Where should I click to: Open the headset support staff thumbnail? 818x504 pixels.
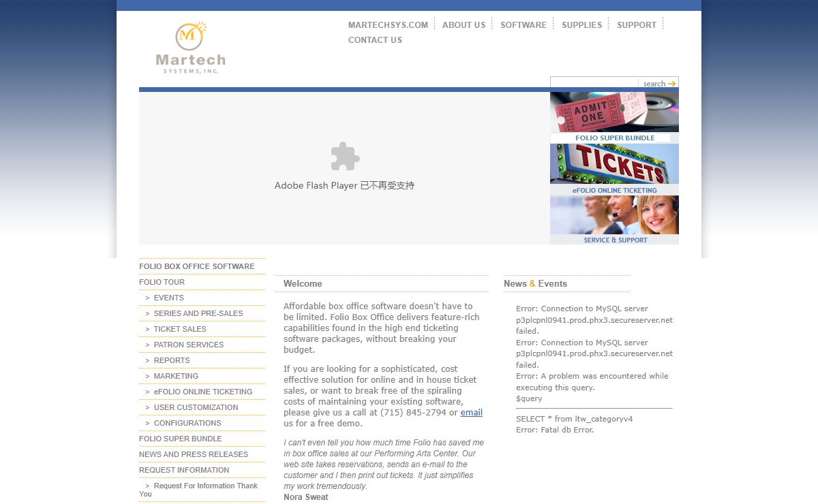(x=614, y=215)
